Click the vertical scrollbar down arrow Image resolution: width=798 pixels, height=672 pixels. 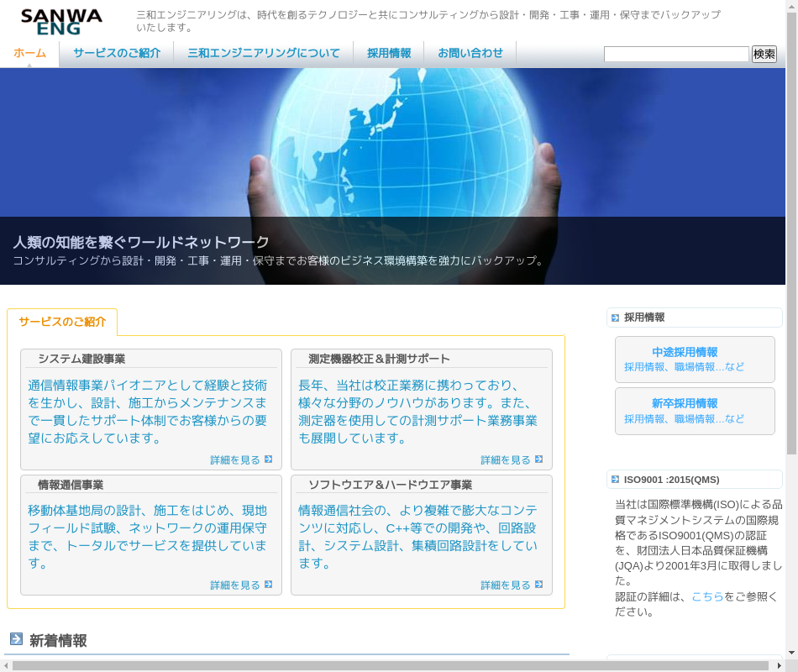point(791,652)
